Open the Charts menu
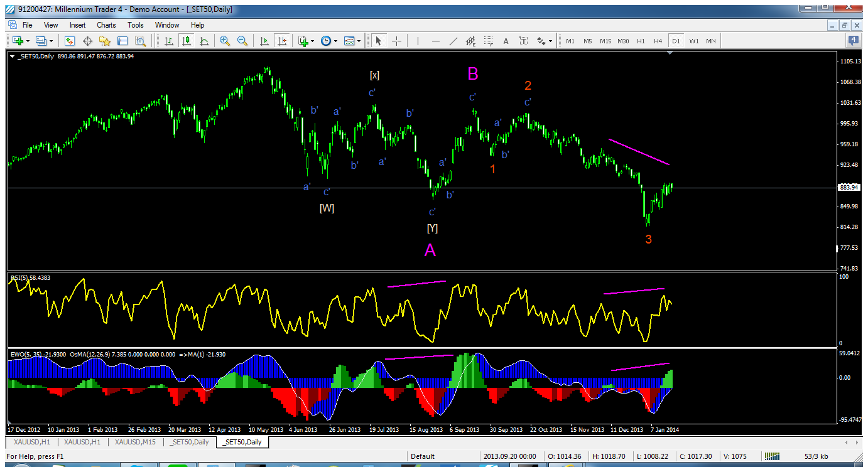The width and height of the screenshot is (868, 467). [x=106, y=25]
